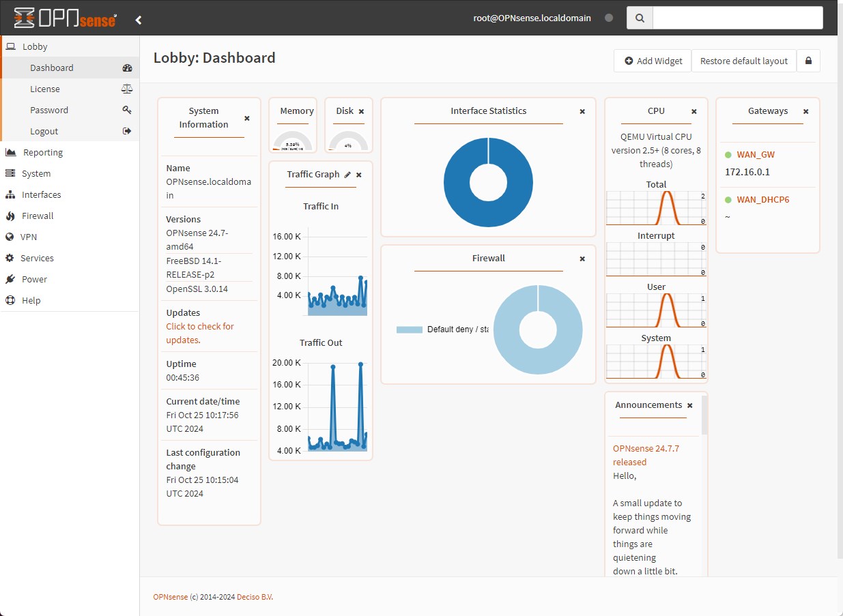Image resolution: width=843 pixels, height=616 pixels.
Task: Expand the Firewall menu section
Action: tap(38, 216)
